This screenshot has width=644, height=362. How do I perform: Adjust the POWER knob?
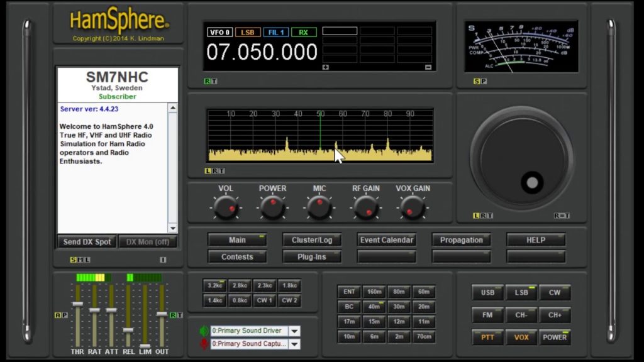[x=272, y=207]
